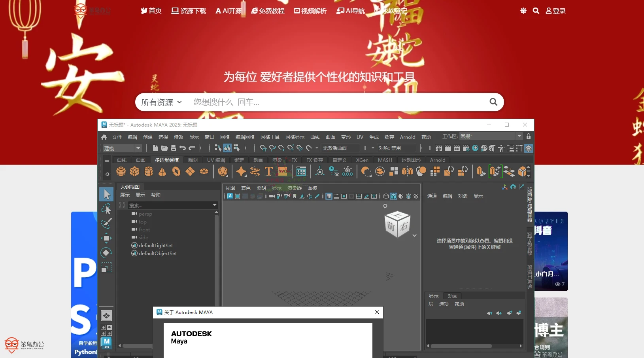Open the 所有资源 category dropdown
This screenshot has width=644, height=358.
coord(162,102)
